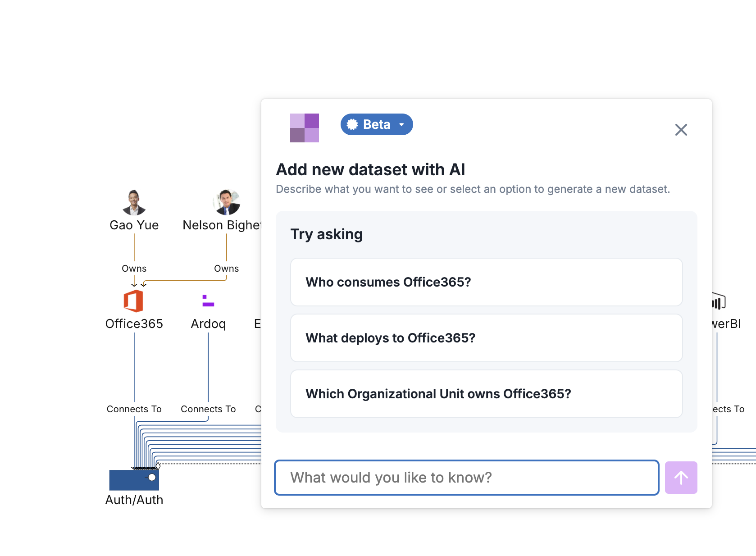The width and height of the screenshot is (756, 556).
Task: Select the blue Auth/Auth node
Action: click(x=134, y=480)
